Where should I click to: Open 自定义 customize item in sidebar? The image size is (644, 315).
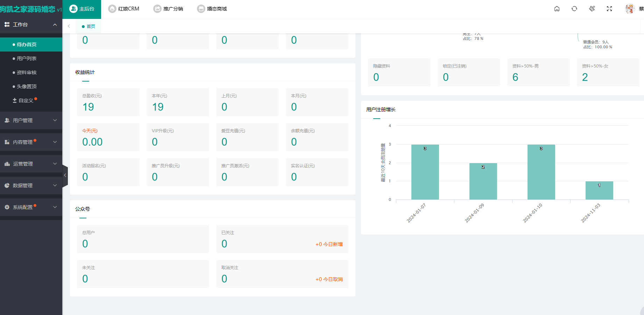26,100
